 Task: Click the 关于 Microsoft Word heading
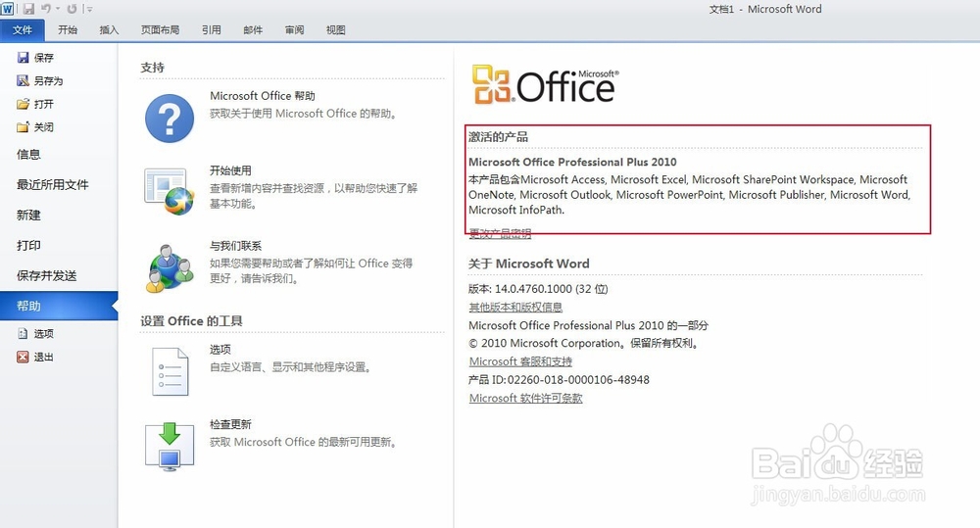click(x=529, y=264)
